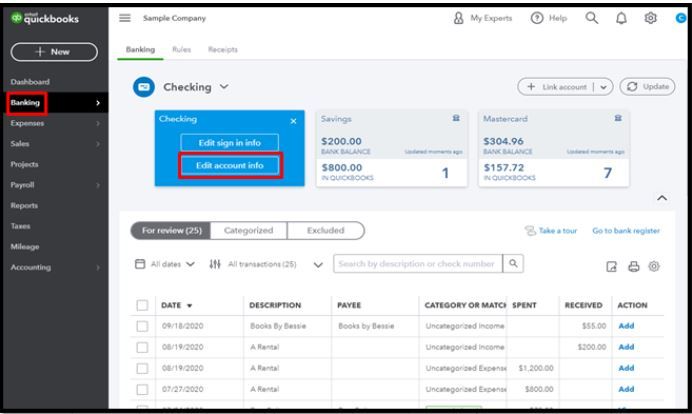Image resolution: width=692 pixels, height=414 pixels.
Task: Expand the Sales sidebar submenu arrow
Action: tap(98, 144)
